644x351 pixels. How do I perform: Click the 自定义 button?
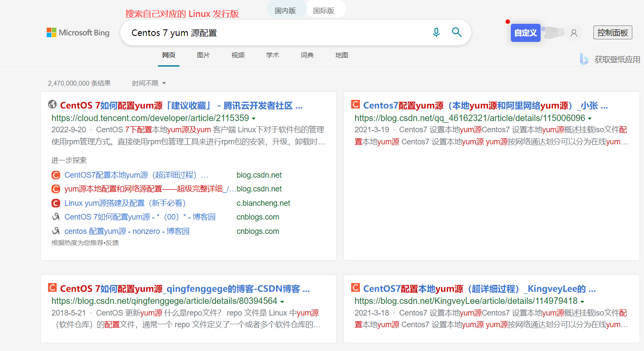[x=525, y=33]
